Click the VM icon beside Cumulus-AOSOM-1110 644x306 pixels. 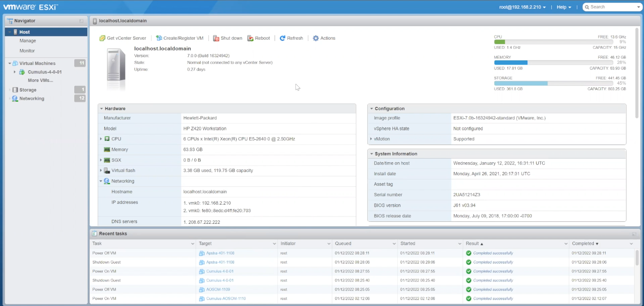202,299
